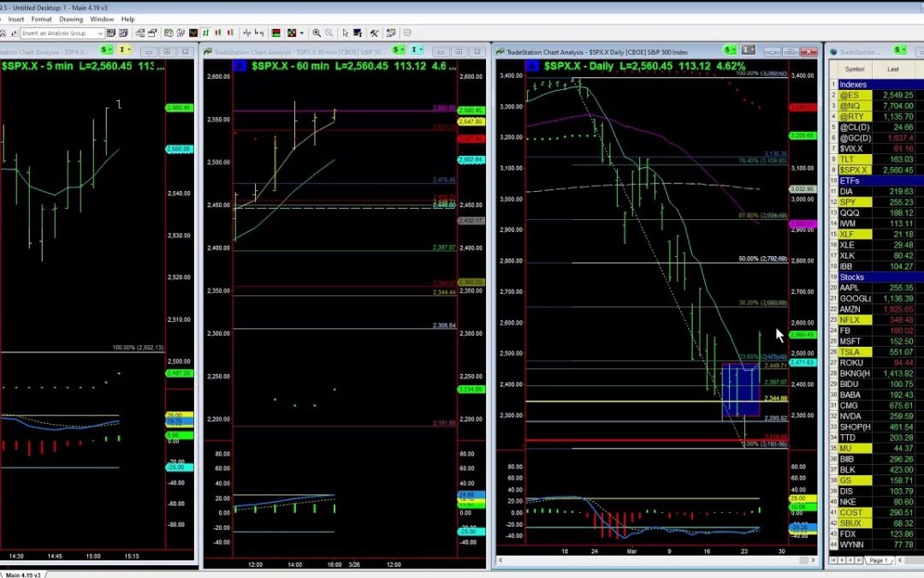Click the chart-with-list toolbar icon after tools

[391, 33]
